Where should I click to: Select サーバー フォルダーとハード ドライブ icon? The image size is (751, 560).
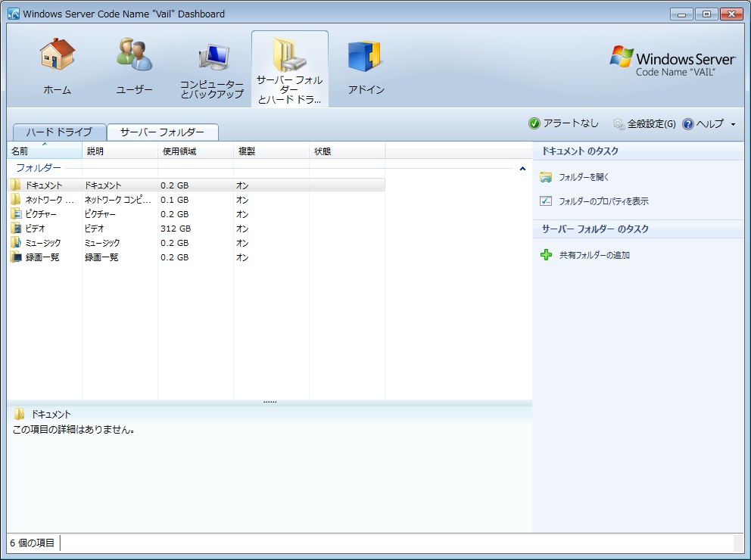click(x=289, y=54)
